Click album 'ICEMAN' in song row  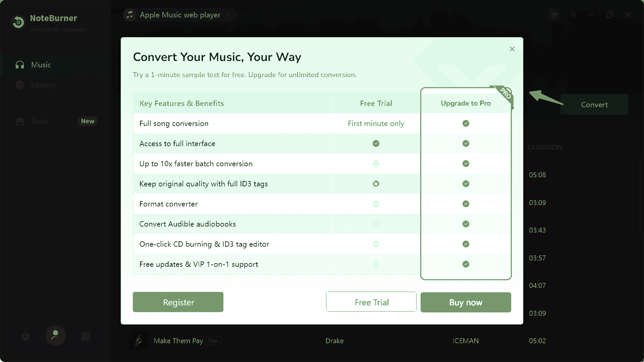click(466, 341)
